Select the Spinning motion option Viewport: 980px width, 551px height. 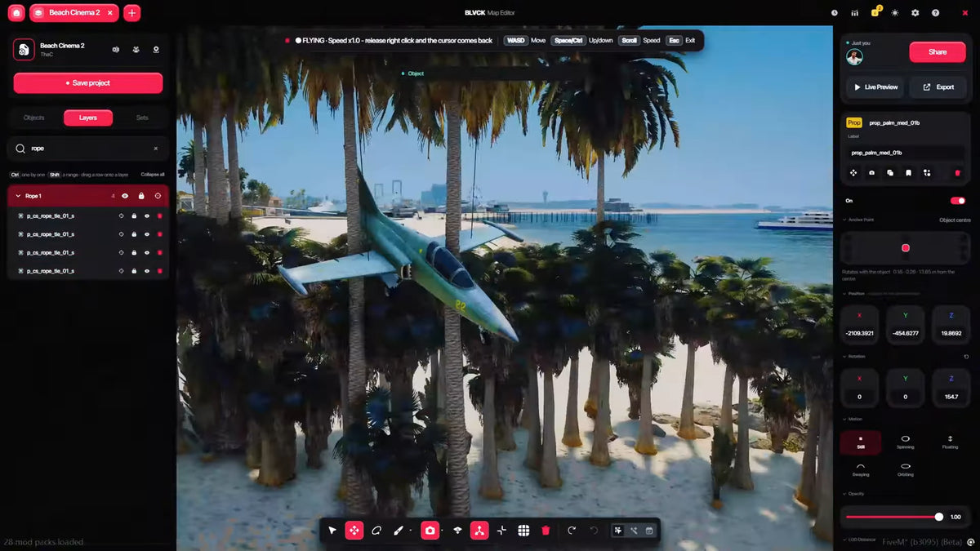(x=905, y=442)
